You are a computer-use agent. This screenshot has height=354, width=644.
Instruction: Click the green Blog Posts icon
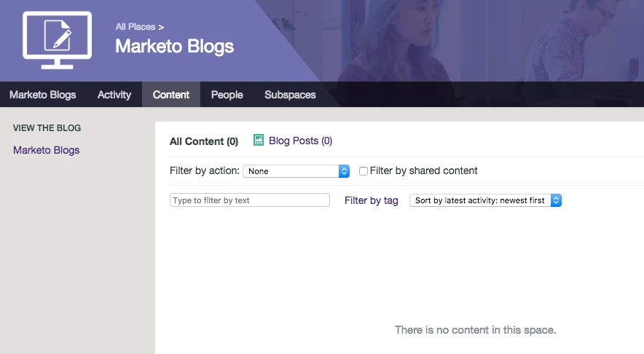click(x=259, y=140)
